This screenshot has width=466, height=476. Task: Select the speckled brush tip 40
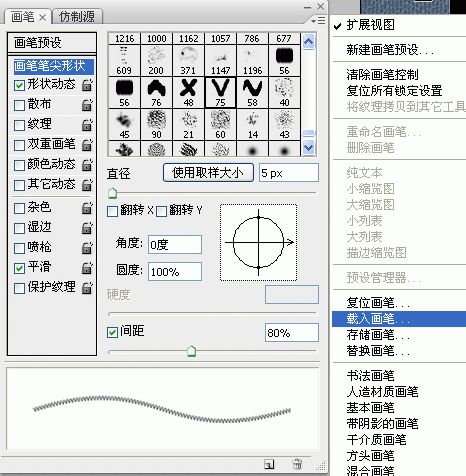(284, 93)
